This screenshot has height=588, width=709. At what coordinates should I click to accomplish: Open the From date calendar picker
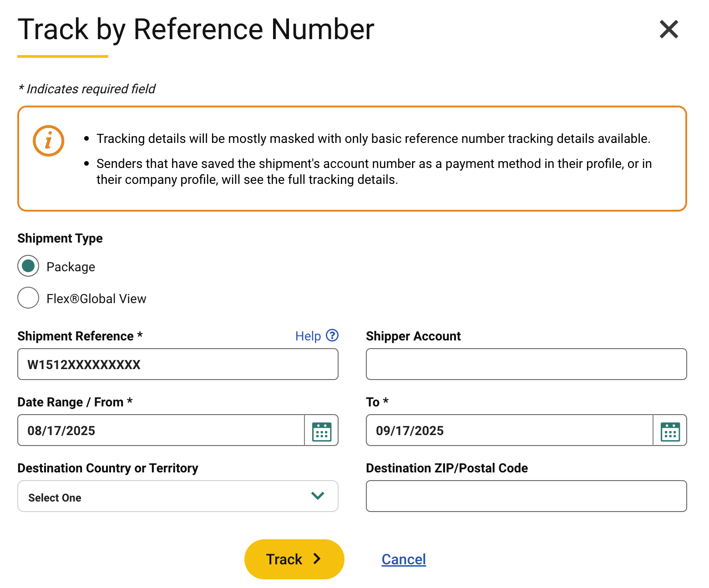click(322, 431)
